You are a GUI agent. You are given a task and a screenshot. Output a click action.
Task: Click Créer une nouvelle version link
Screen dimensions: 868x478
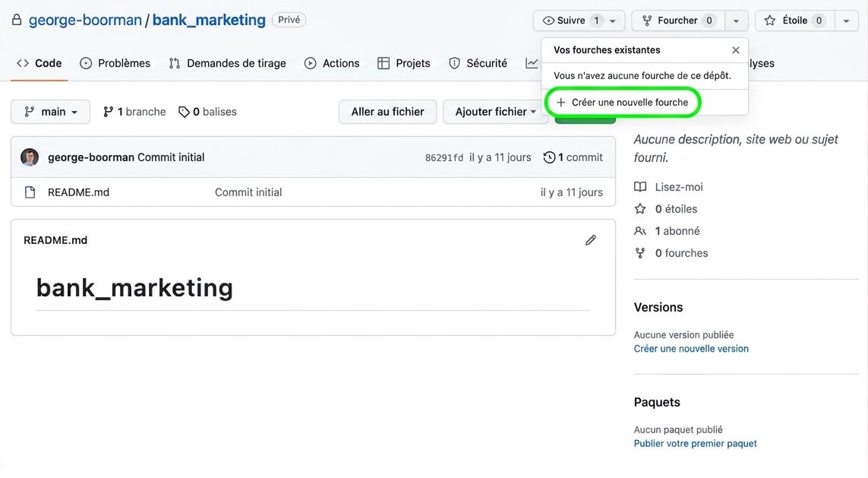coord(691,349)
